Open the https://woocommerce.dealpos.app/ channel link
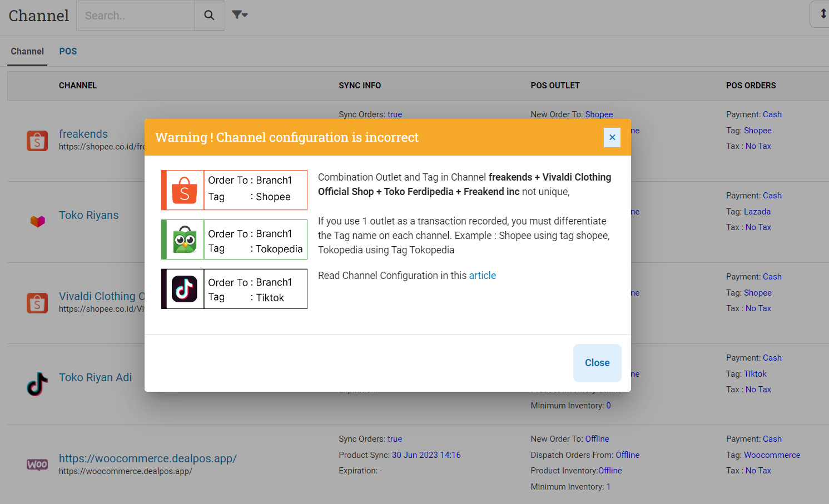The height and width of the screenshot is (504, 829). tap(148, 458)
